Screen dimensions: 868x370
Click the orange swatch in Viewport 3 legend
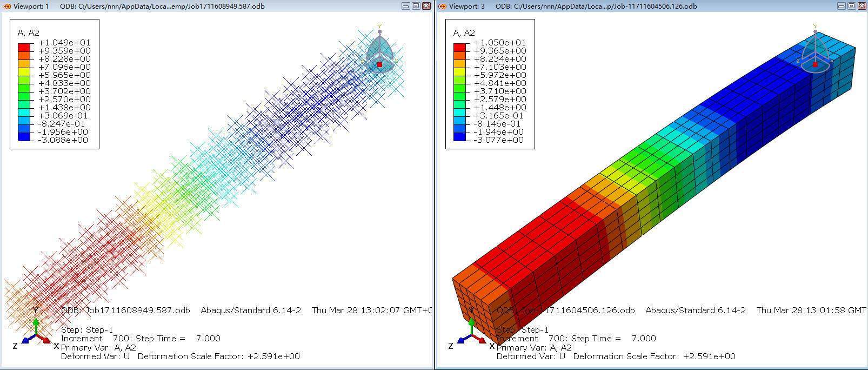(460, 55)
